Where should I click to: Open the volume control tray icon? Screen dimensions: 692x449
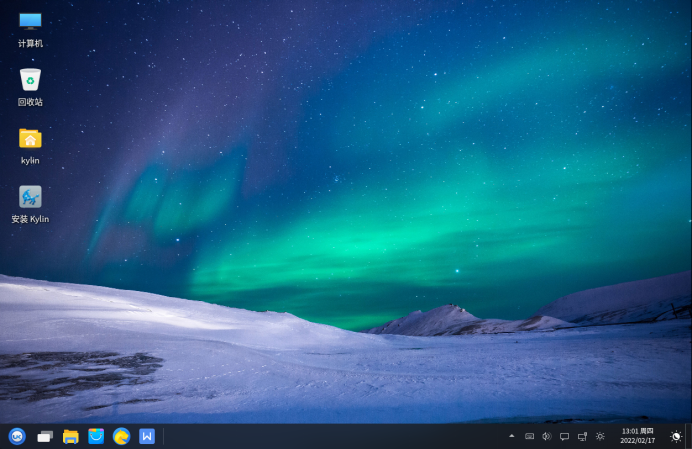[x=547, y=437]
